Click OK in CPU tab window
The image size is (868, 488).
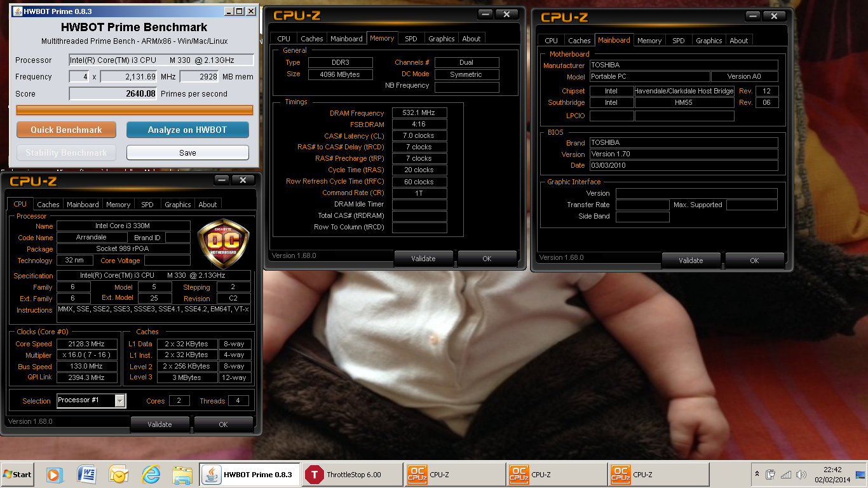(x=223, y=424)
